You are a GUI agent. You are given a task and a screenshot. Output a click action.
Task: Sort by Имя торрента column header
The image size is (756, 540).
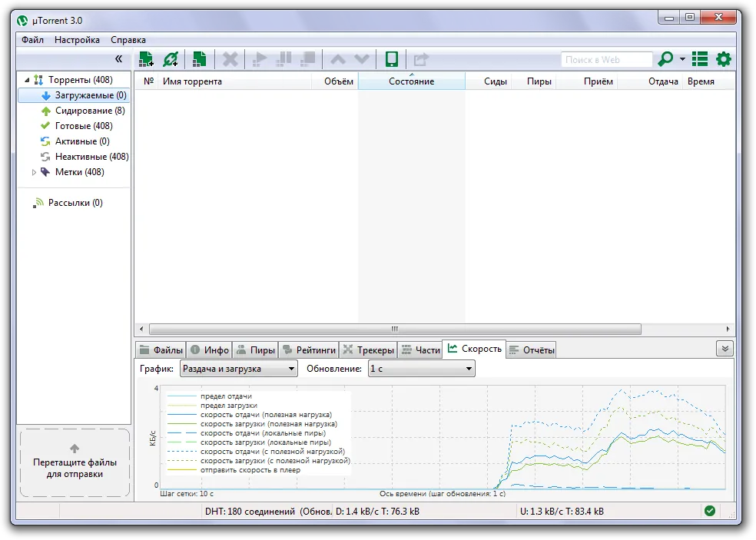pos(192,81)
